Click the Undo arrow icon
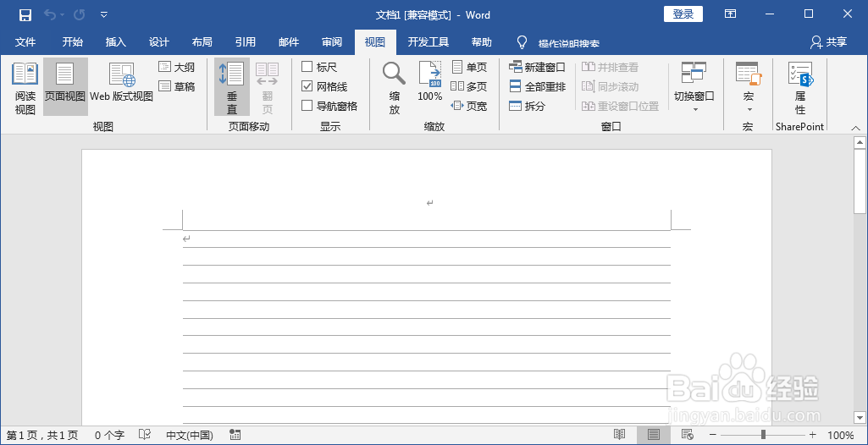The image size is (868, 445). click(x=50, y=15)
